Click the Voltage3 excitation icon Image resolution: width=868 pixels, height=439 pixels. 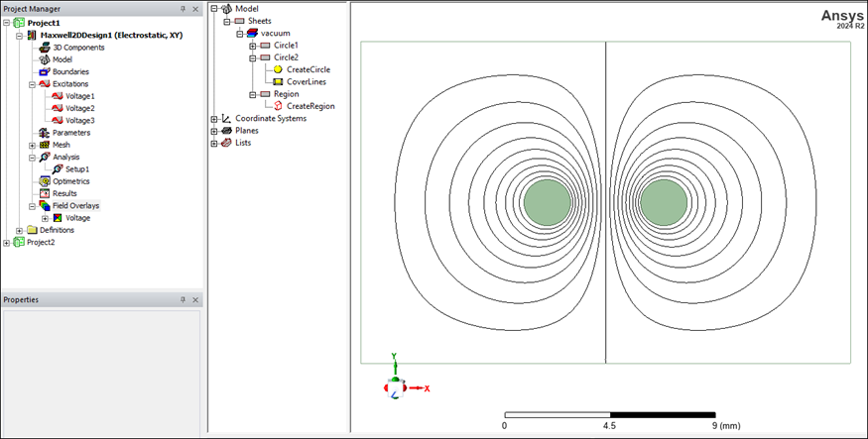(x=58, y=121)
